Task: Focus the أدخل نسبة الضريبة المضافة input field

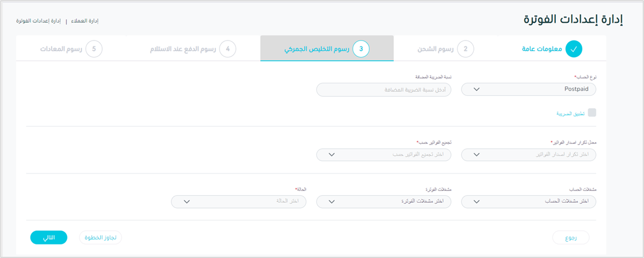Action: point(383,89)
